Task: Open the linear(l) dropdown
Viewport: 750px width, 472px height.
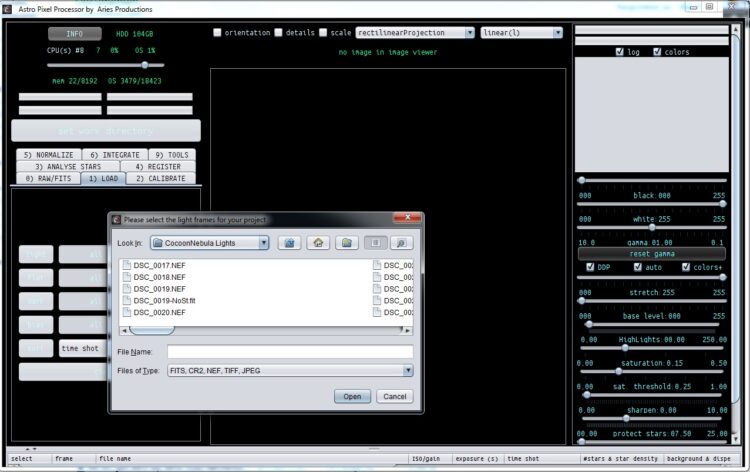Action: coord(521,33)
